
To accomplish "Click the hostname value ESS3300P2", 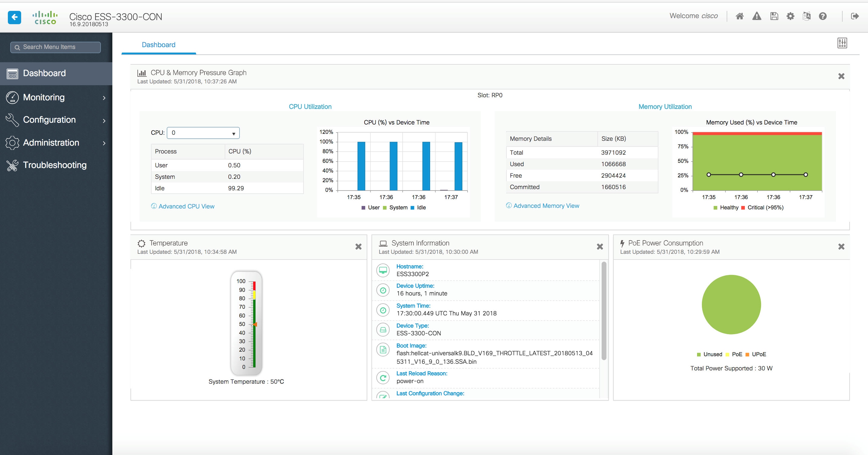I will tap(413, 274).
